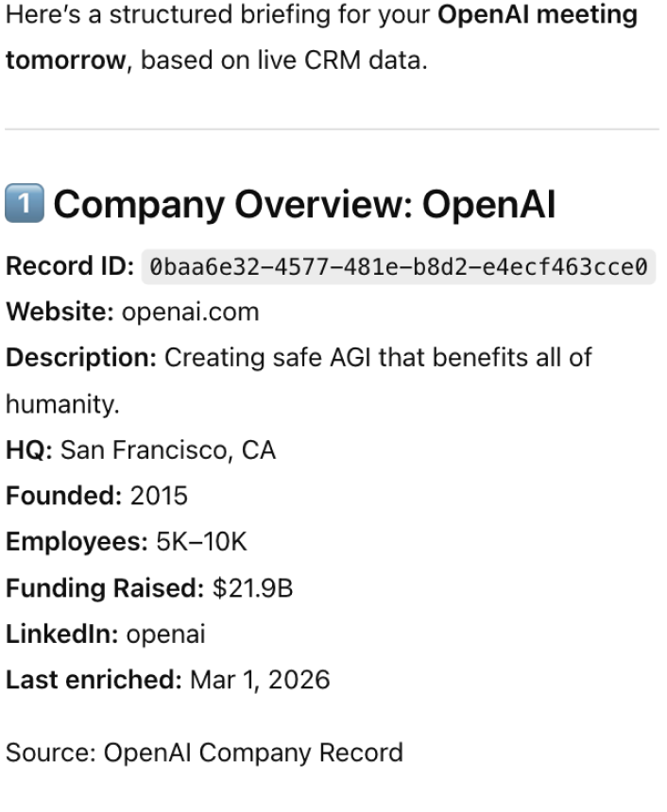Click the LinkedIn openai value

tap(165, 634)
